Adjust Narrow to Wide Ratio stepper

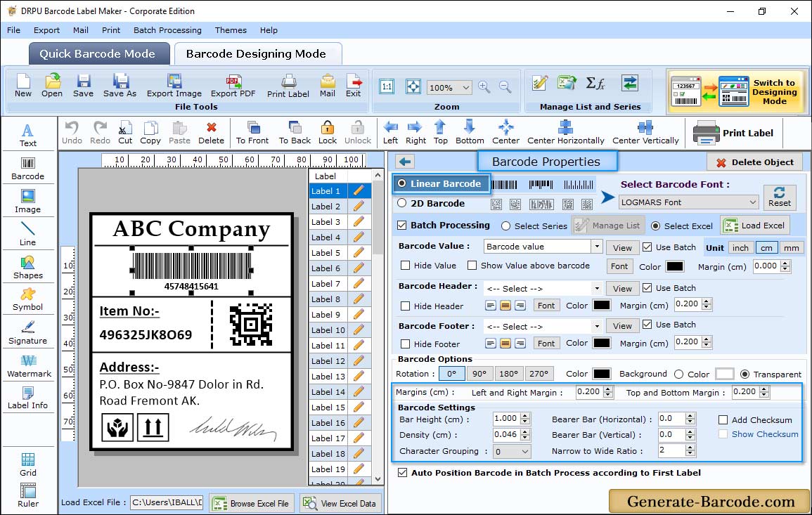690,450
